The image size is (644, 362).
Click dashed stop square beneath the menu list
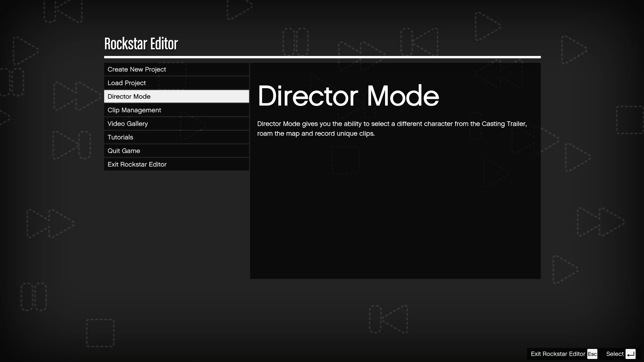[x=100, y=333]
